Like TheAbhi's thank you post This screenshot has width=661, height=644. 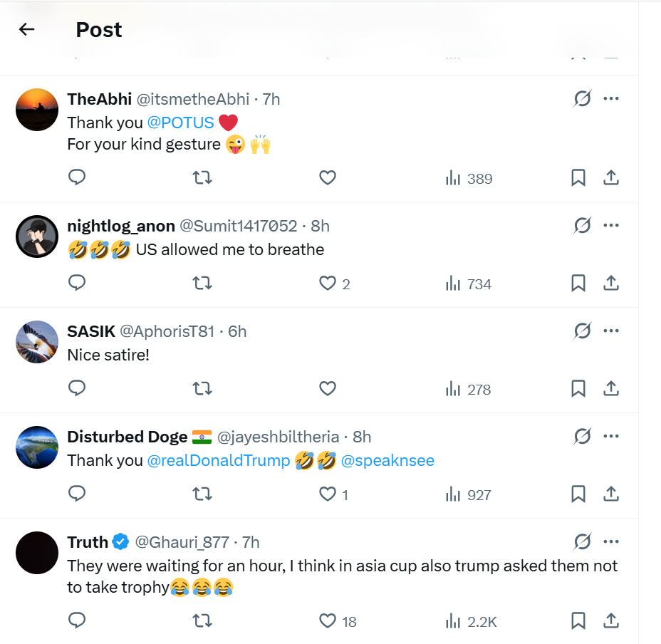click(x=328, y=177)
